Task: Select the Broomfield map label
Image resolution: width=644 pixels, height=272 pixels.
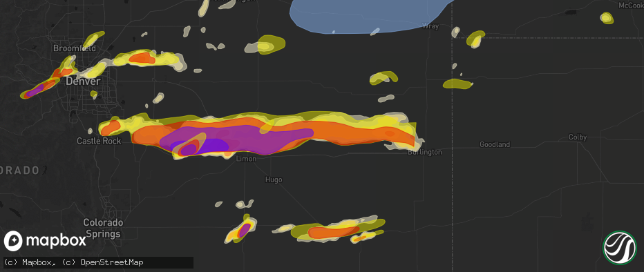Action: (75, 48)
